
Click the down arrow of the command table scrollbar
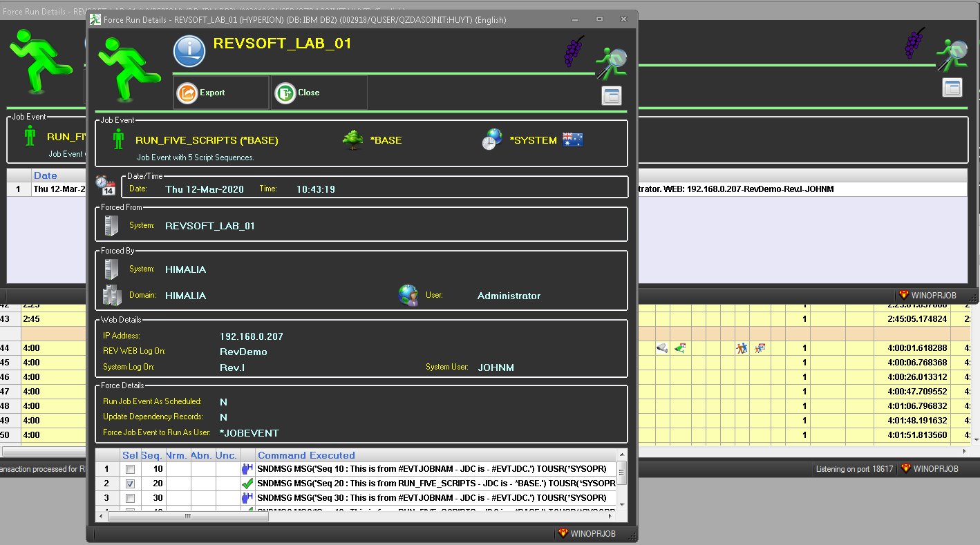coord(622,504)
